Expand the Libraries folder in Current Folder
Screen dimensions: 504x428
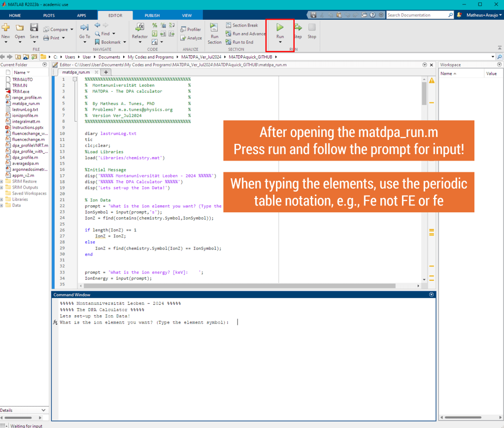tap(2, 199)
